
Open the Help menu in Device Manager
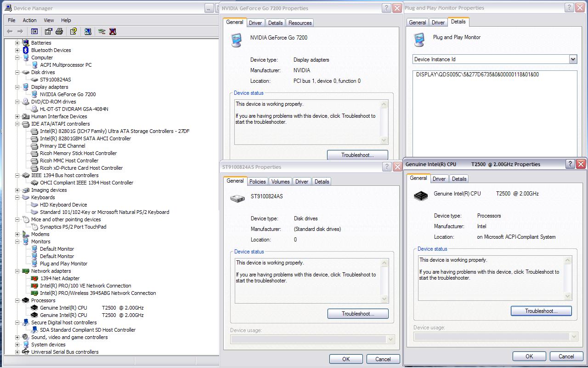(x=66, y=20)
